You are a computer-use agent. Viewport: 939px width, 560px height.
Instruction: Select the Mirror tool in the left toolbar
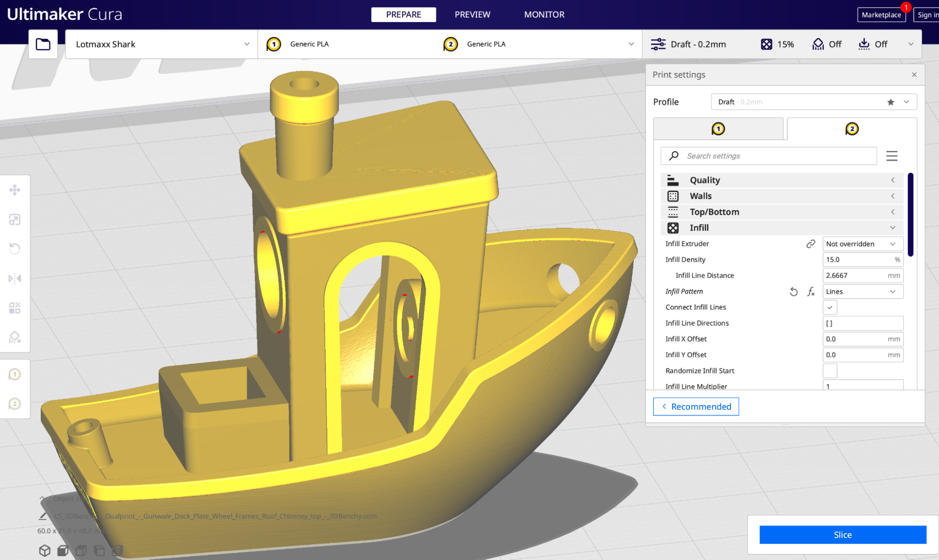15,278
